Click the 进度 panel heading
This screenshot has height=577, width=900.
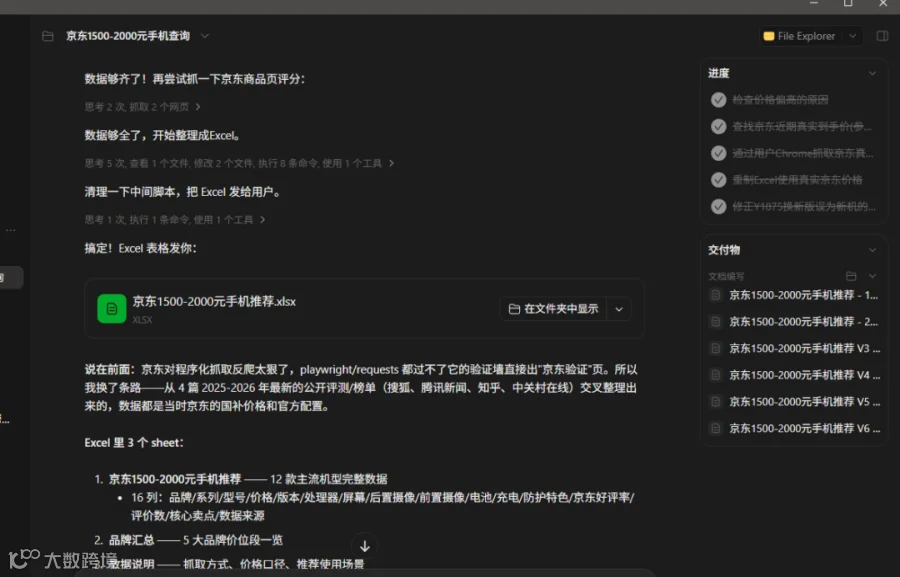point(719,73)
